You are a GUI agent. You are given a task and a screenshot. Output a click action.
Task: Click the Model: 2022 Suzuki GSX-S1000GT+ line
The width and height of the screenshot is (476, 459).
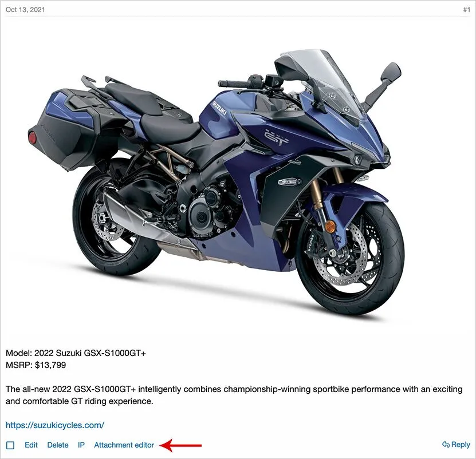(76, 353)
